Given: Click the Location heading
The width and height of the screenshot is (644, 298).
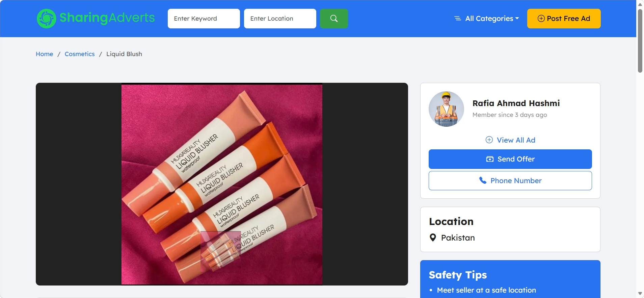Looking at the screenshot, I should pos(451,221).
